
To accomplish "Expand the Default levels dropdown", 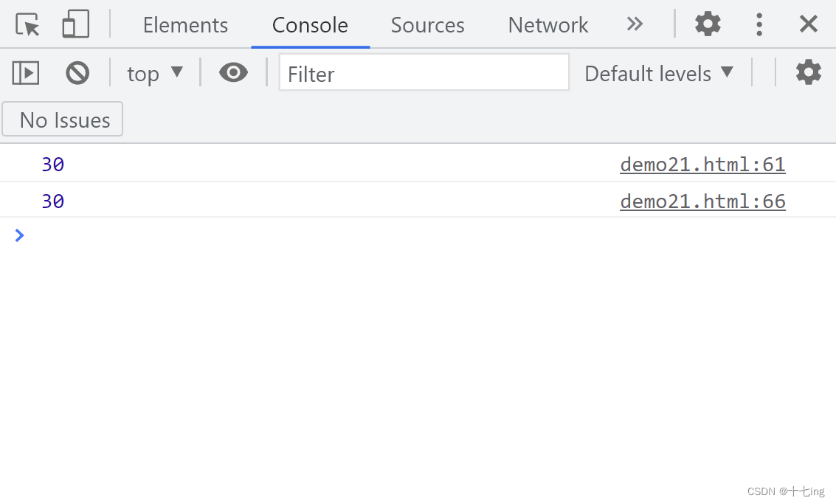I will 659,73.
